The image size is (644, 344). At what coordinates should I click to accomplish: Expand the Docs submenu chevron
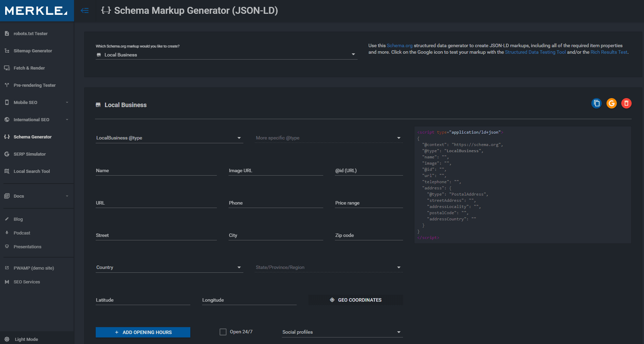click(x=67, y=196)
